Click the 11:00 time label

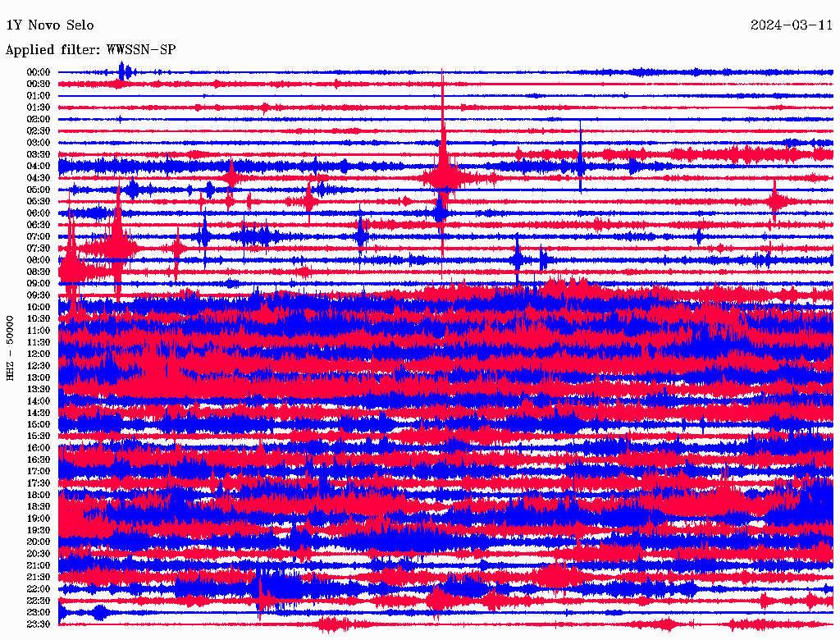tap(39, 331)
